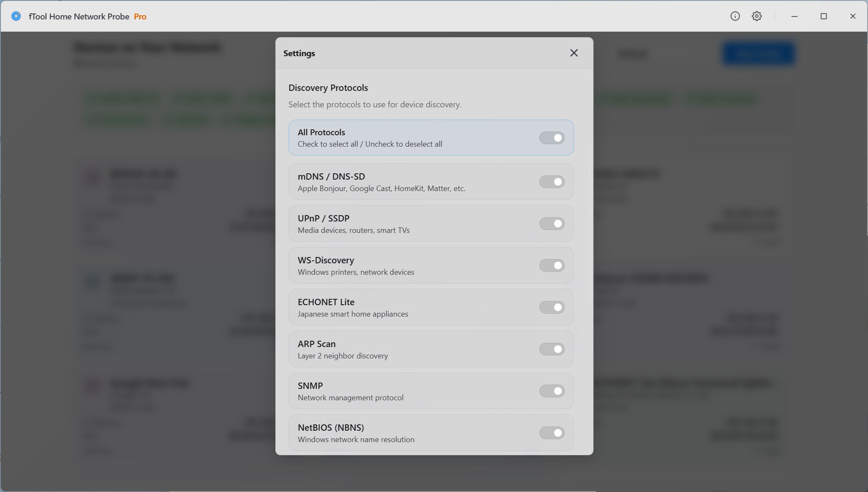Minimize the fTool window
868x492 pixels.
click(794, 16)
